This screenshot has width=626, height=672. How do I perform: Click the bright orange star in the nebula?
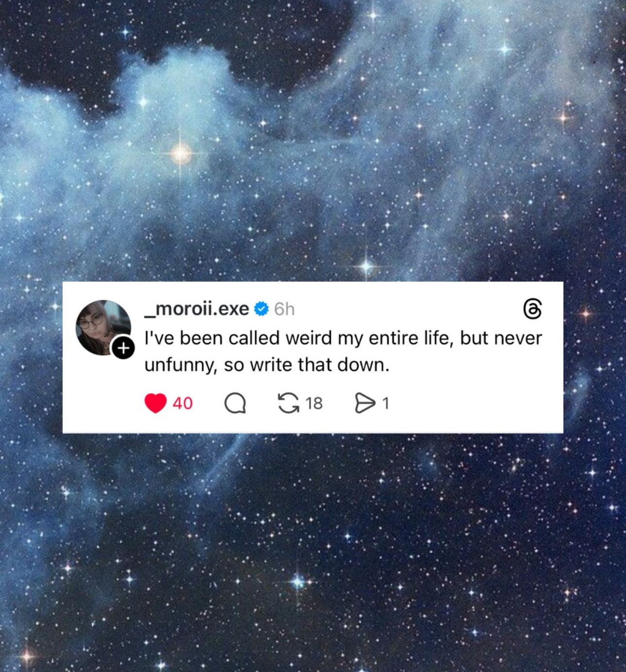pyautogui.click(x=181, y=153)
